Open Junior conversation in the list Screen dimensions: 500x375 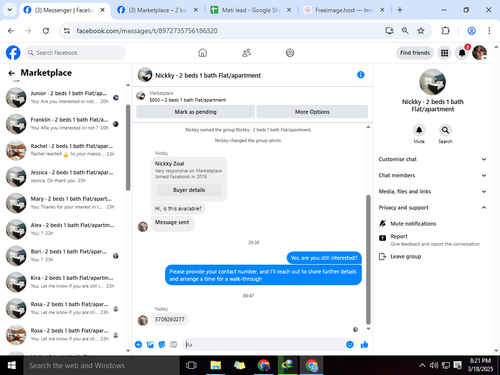63,97
